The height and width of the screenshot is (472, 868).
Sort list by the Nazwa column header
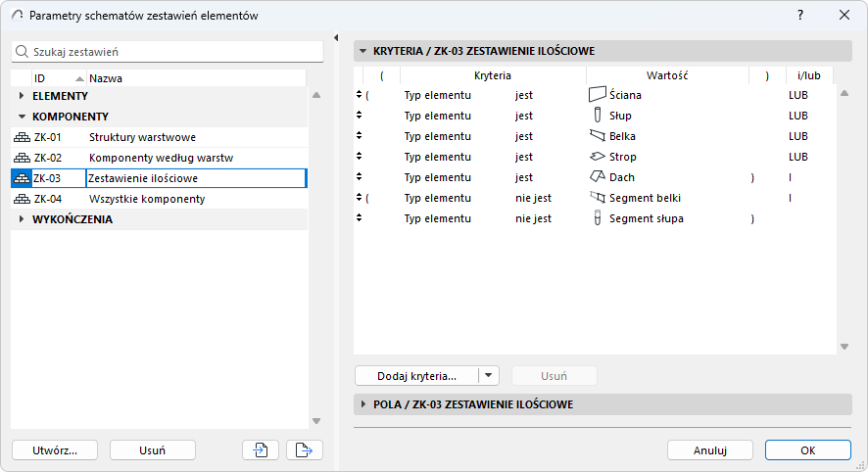pyautogui.click(x=106, y=77)
